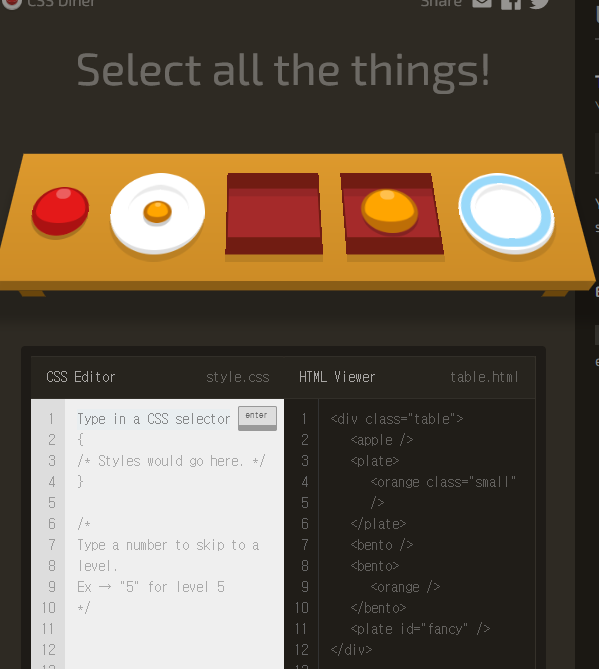This screenshot has width=599, height=669.
Task: Click the large orange in the bento
Action: pyautogui.click(x=390, y=211)
